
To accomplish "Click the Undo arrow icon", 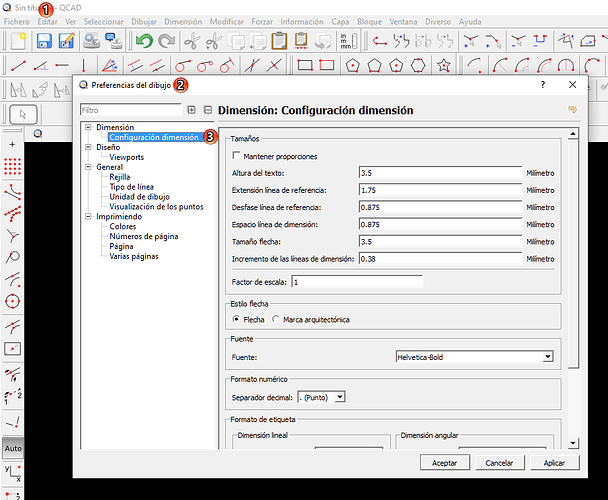I will coord(145,41).
